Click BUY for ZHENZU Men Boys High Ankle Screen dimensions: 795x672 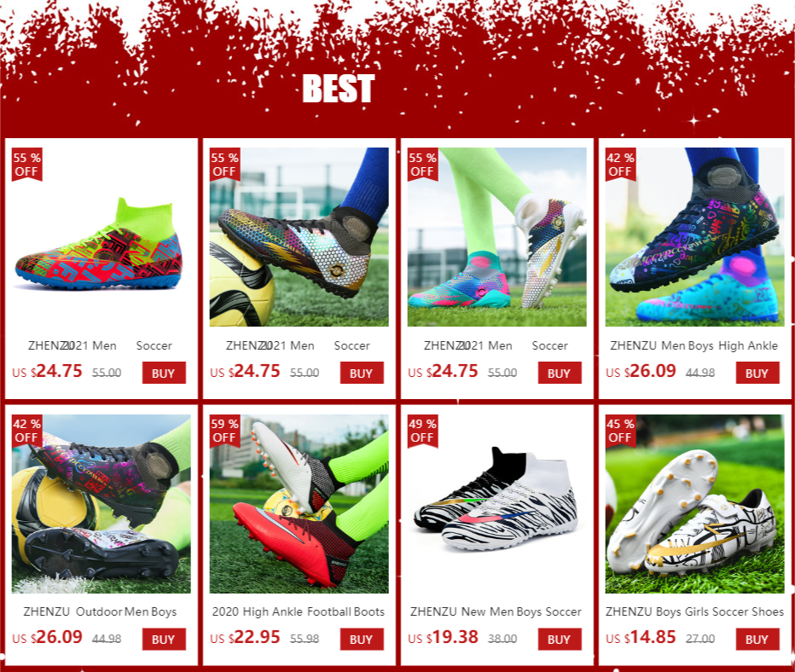tap(757, 373)
